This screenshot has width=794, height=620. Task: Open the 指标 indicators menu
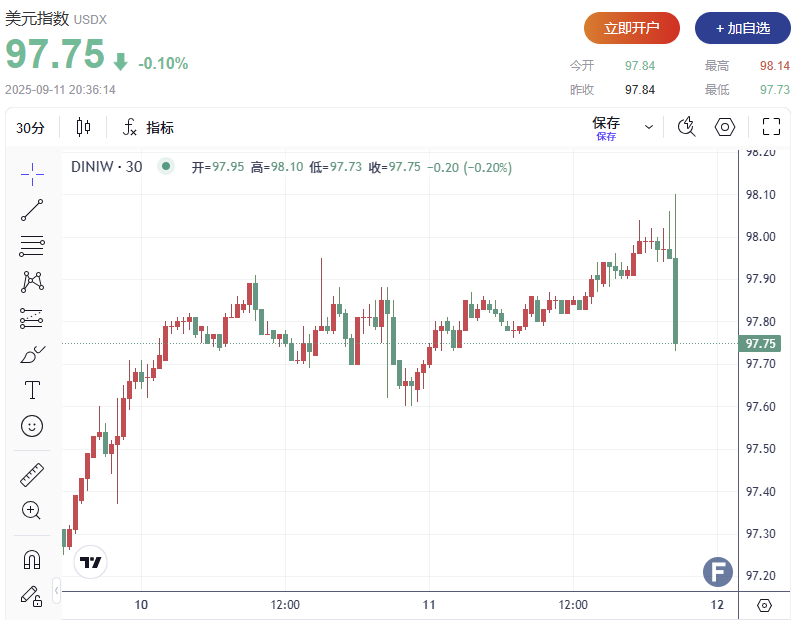[x=148, y=128]
